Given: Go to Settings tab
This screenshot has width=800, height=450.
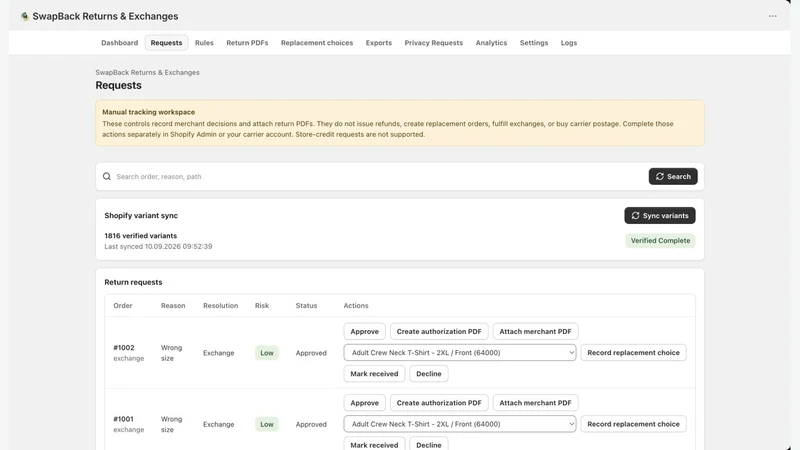Looking at the screenshot, I should click(x=534, y=43).
